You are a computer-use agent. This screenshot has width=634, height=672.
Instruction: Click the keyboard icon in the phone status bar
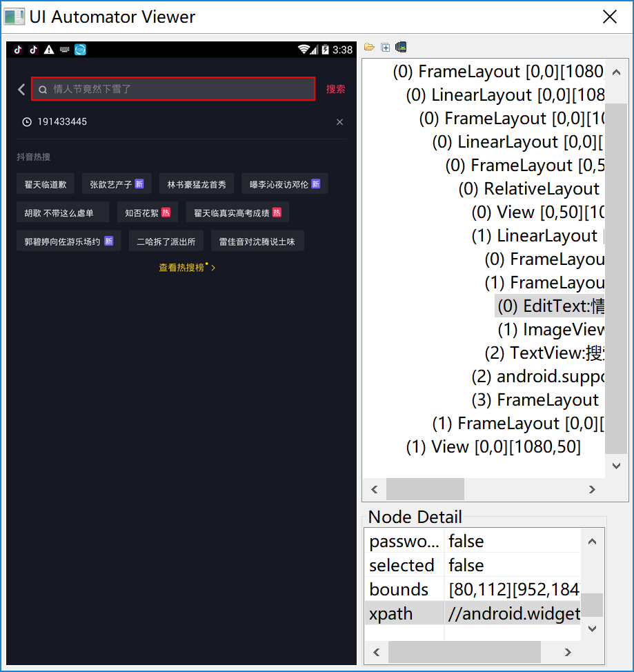(x=64, y=50)
